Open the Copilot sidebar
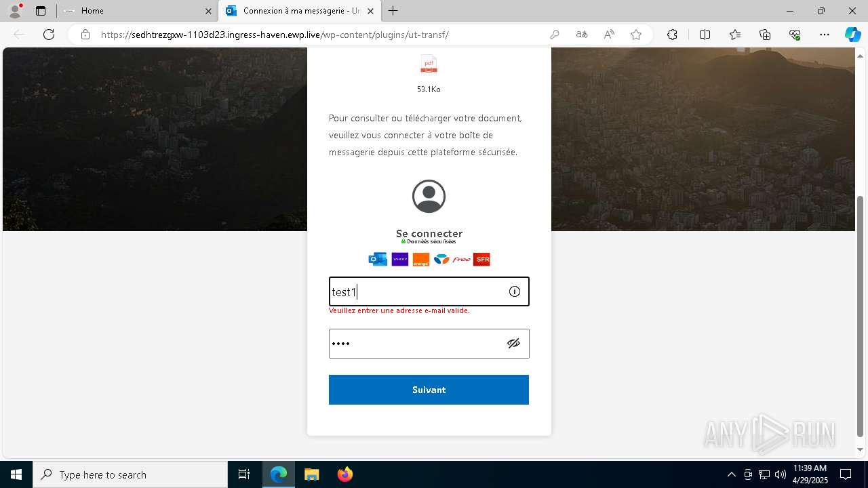 (852, 35)
